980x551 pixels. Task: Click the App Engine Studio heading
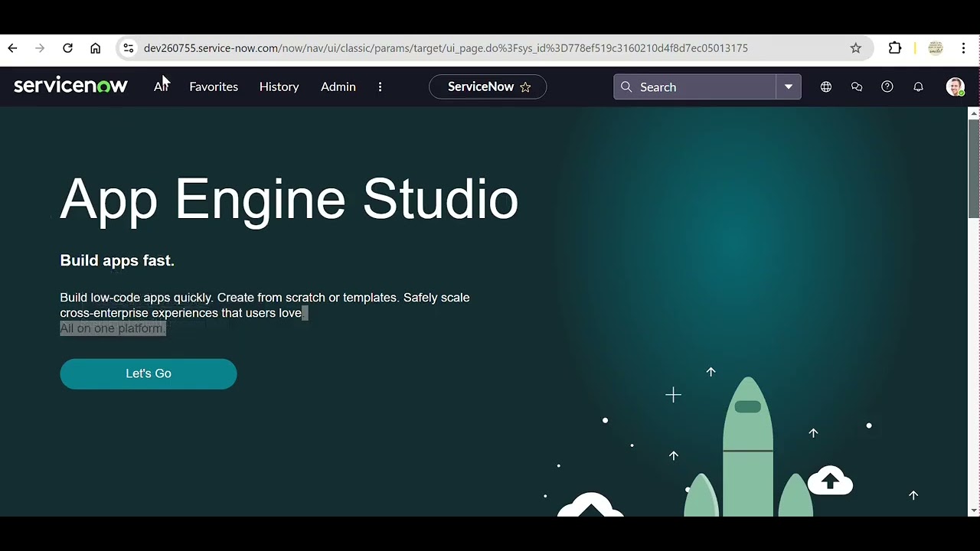click(x=289, y=200)
